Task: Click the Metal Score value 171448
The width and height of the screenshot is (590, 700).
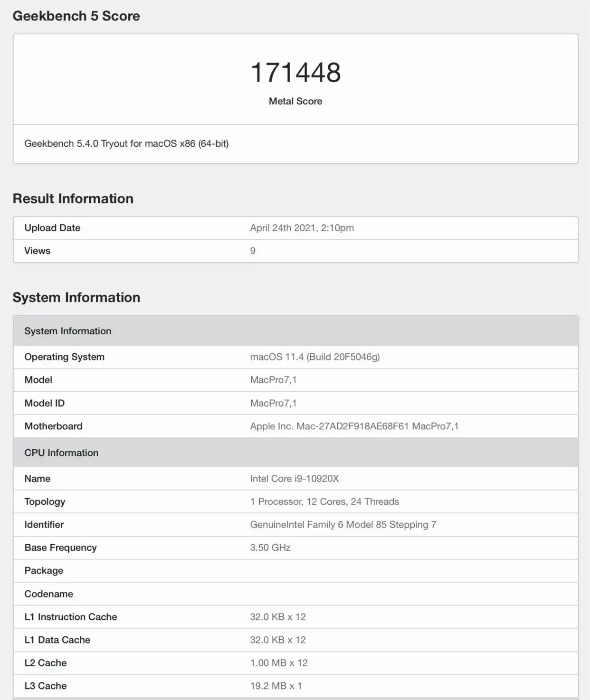Action: [295, 72]
